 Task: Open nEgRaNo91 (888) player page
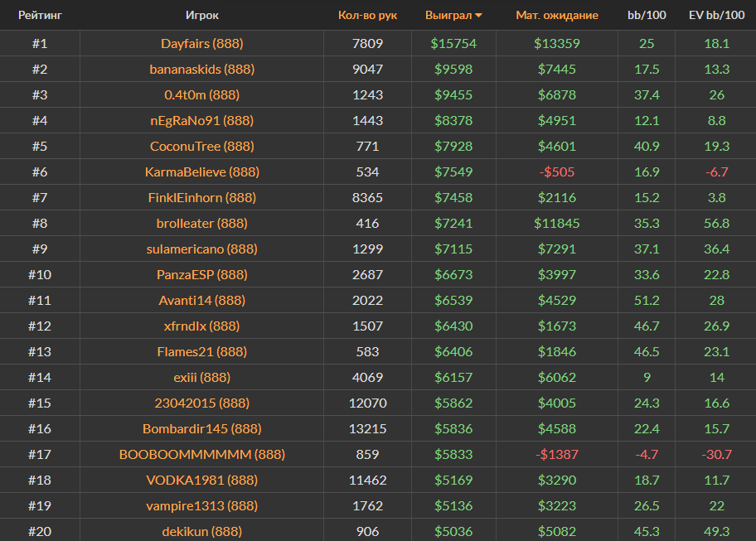click(201, 120)
